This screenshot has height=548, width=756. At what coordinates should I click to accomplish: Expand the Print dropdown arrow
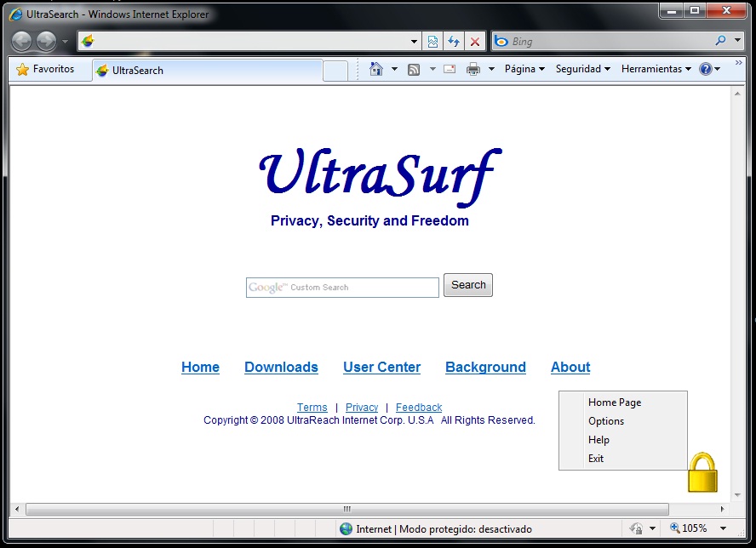point(491,69)
